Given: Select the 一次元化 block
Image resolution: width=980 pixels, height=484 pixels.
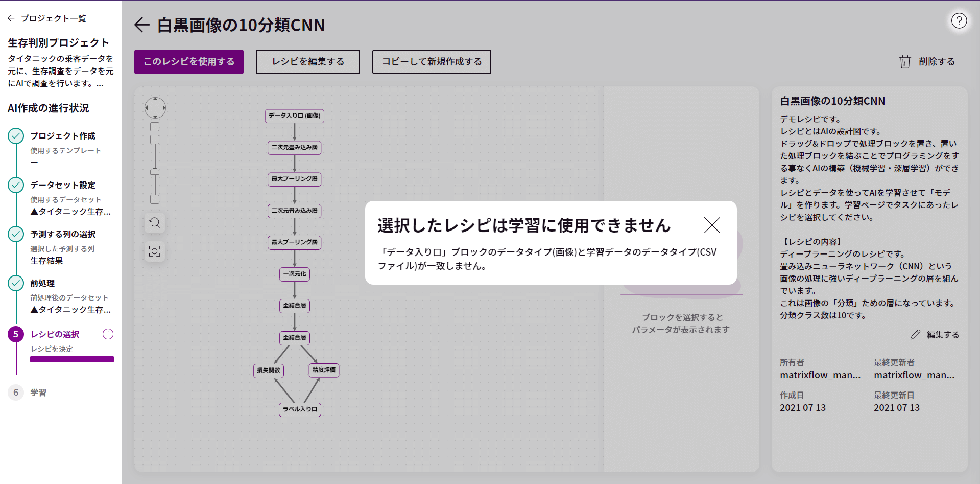Looking at the screenshot, I should point(295,274).
